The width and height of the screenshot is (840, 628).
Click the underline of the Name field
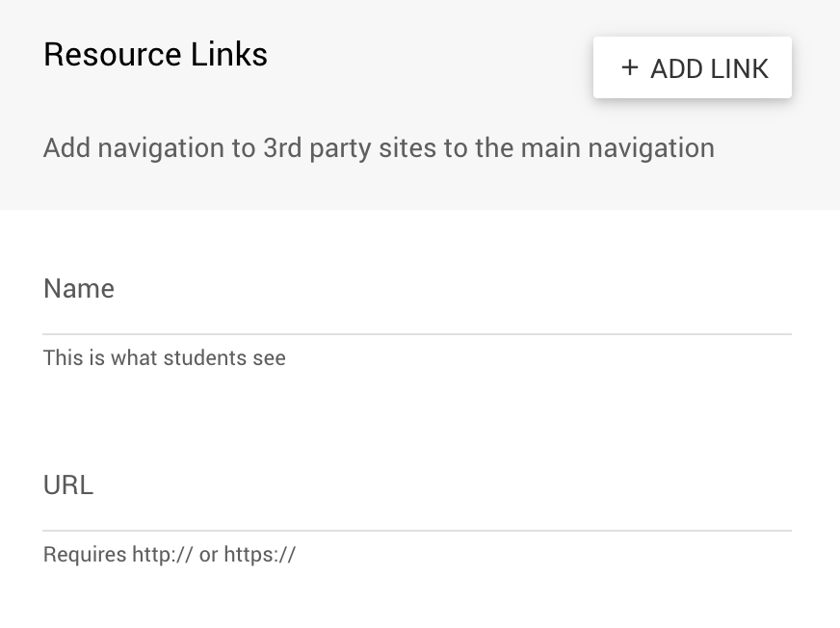tap(417, 334)
